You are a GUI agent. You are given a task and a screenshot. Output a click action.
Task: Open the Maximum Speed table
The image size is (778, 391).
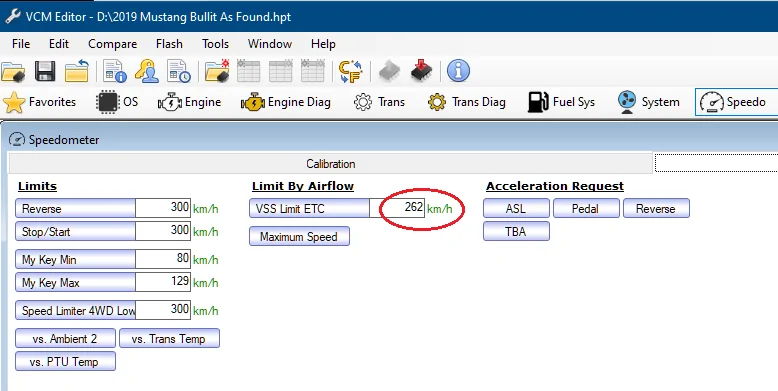(299, 237)
